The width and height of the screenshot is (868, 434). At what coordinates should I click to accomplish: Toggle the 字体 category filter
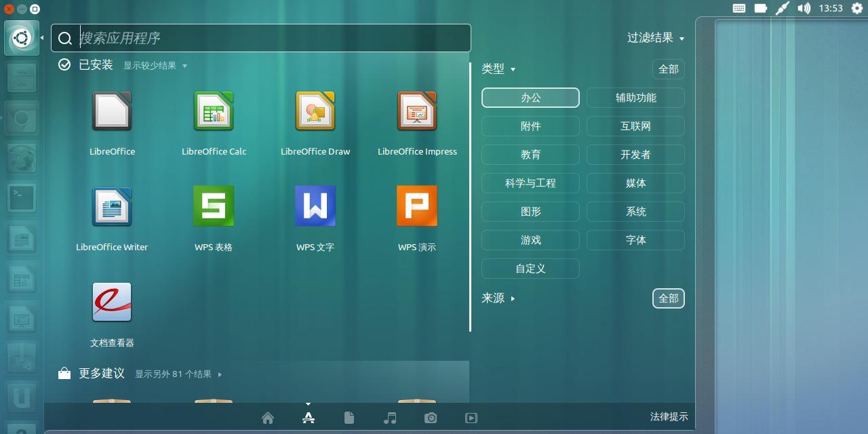click(635, 240)
